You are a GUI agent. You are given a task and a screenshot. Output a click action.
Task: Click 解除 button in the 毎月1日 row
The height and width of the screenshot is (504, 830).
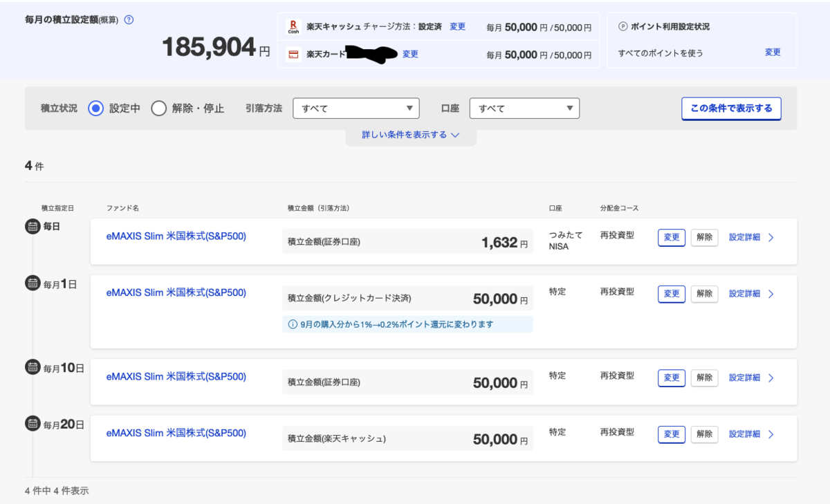704,294
